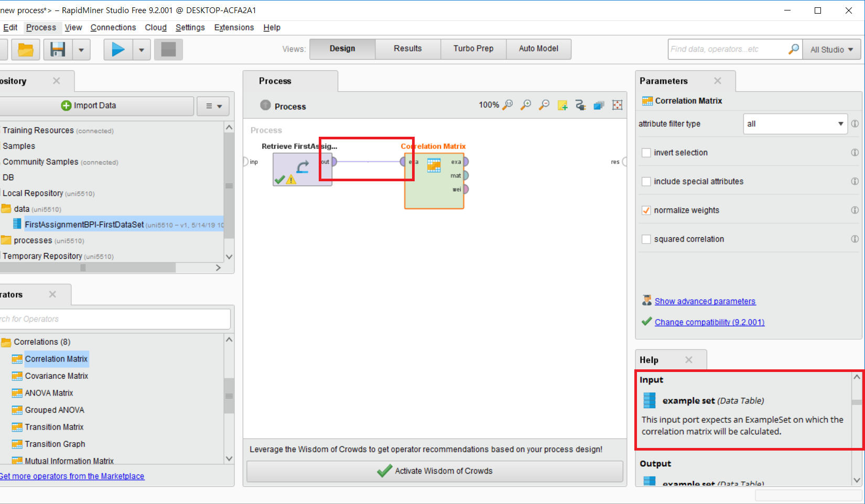Auto-wire operators with the plug icon
This screenshot has height=504, width=865.
580,105
